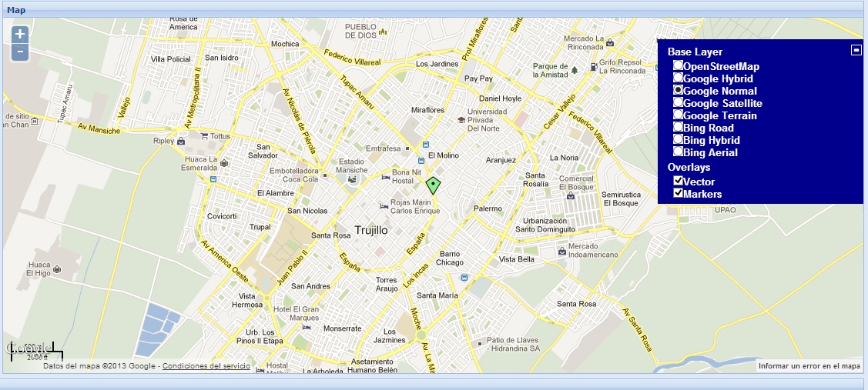
Task: Click the bus stop icon near El Molino
Action: 424,145
